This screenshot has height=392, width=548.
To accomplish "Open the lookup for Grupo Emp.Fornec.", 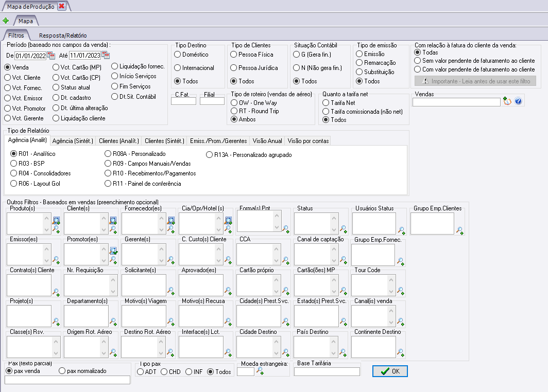I will [401, 261].
